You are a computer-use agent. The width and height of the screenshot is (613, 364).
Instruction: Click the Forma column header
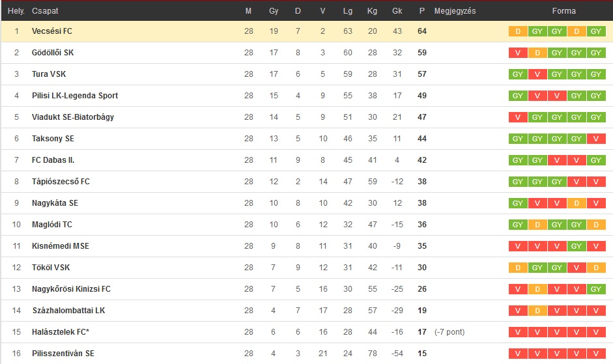tap(563, 11)
